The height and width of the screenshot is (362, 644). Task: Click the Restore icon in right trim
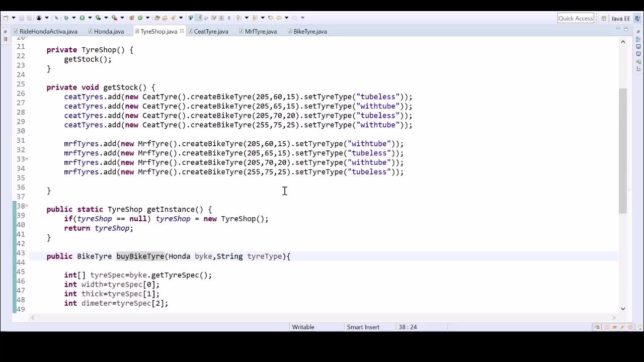638,32
